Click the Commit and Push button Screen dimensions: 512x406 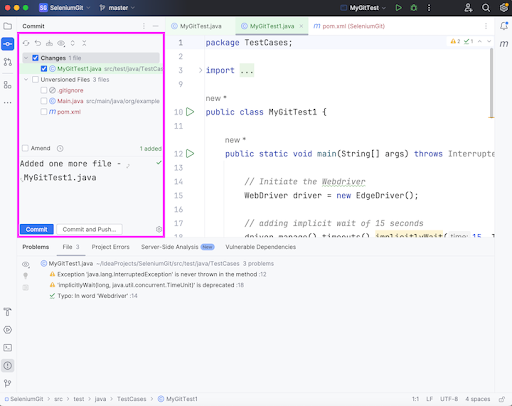[89, 229]
